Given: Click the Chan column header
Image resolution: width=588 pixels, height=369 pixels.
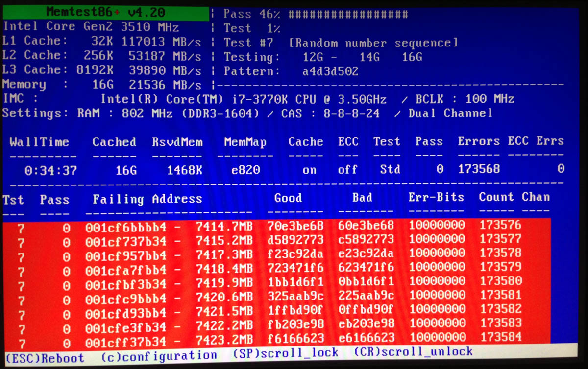Looking at the screenshot, I should (x=536, y=197).
